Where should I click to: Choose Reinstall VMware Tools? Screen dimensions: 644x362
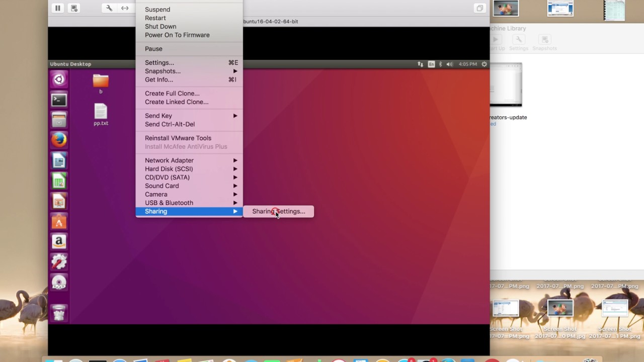click(x=189, y=138)
